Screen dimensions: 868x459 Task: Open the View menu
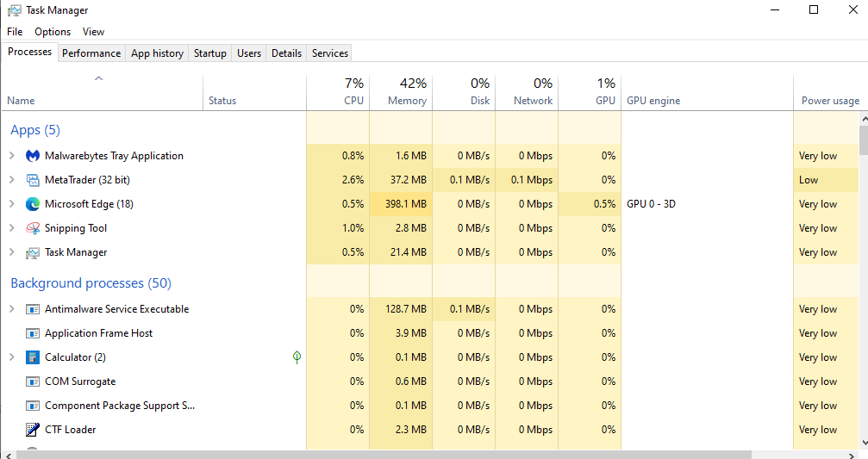click(93, 32)
